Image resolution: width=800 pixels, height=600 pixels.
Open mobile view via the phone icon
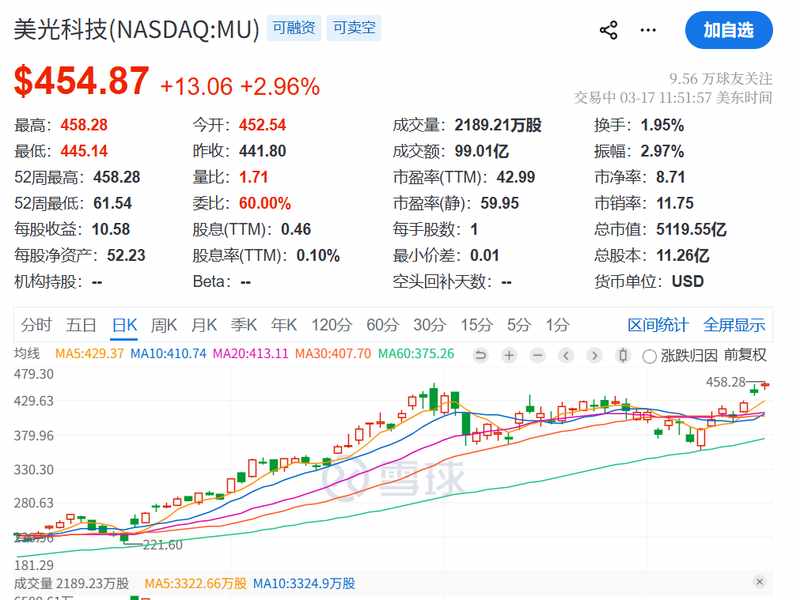(x=622, y=355)
